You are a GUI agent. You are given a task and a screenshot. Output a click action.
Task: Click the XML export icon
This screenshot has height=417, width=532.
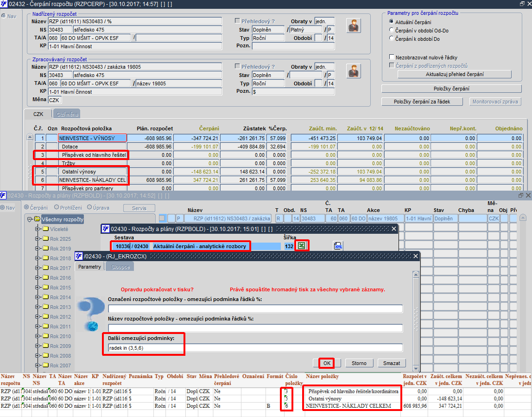coord(338,246)
